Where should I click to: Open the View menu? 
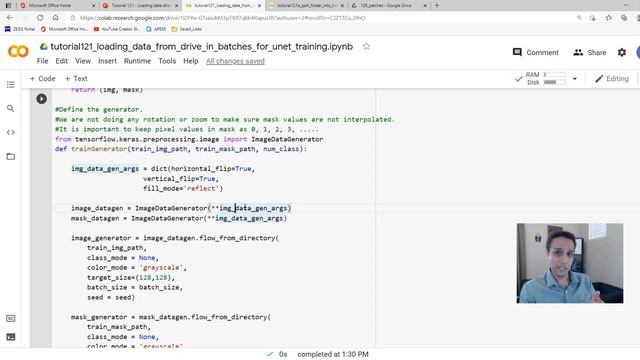point(83,61)
